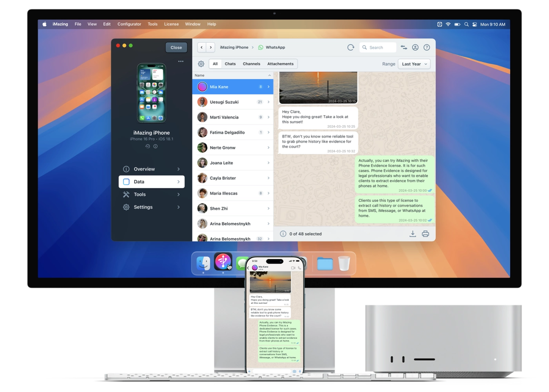This screenshot has width=549, height=392.
Task: Expand the Overview section
Action: tap(151, 169)
